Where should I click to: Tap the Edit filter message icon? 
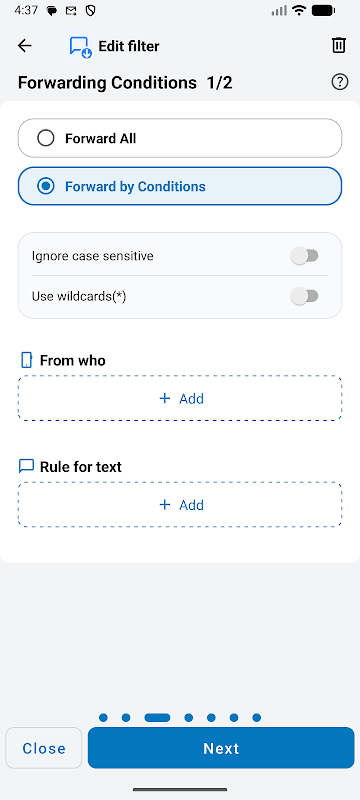(x=81, y=46)
